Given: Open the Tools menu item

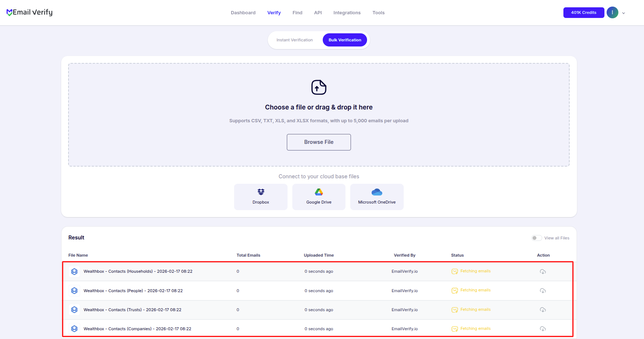Looking at the screenshot, I should [378, 12].
